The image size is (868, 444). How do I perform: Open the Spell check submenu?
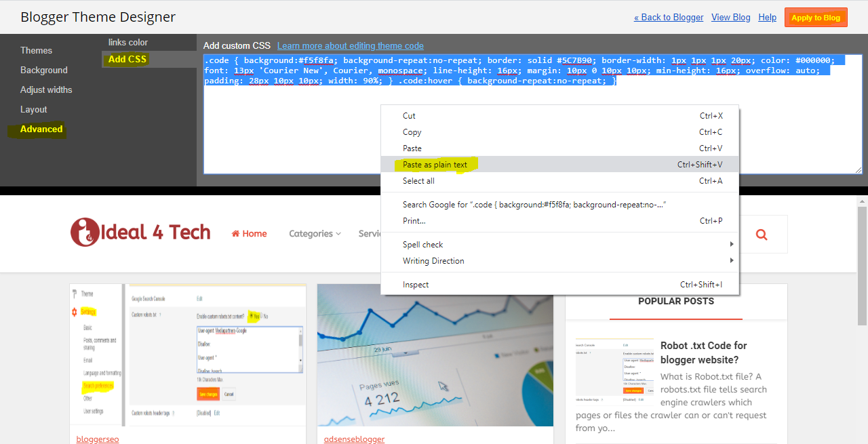[423, 245]
